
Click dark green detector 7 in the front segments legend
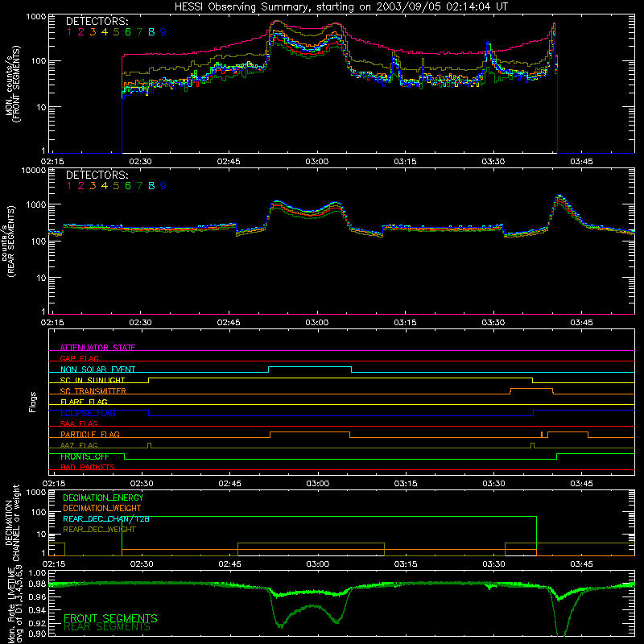tap(139, 32)
